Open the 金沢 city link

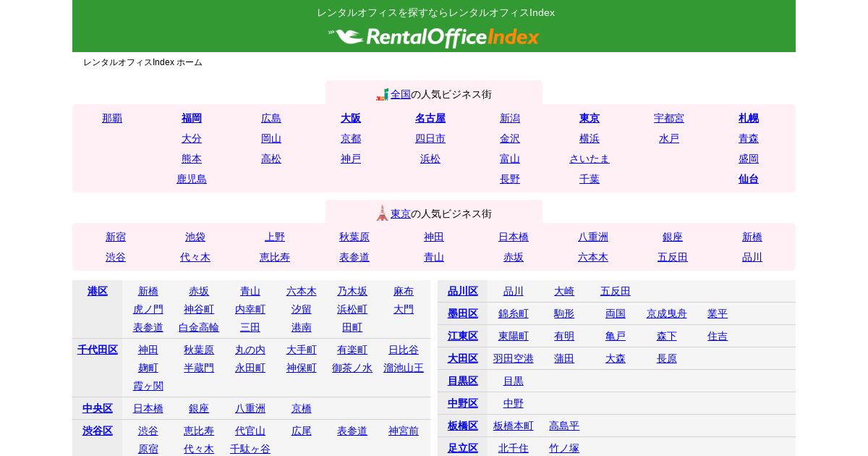tap(510, 138)
